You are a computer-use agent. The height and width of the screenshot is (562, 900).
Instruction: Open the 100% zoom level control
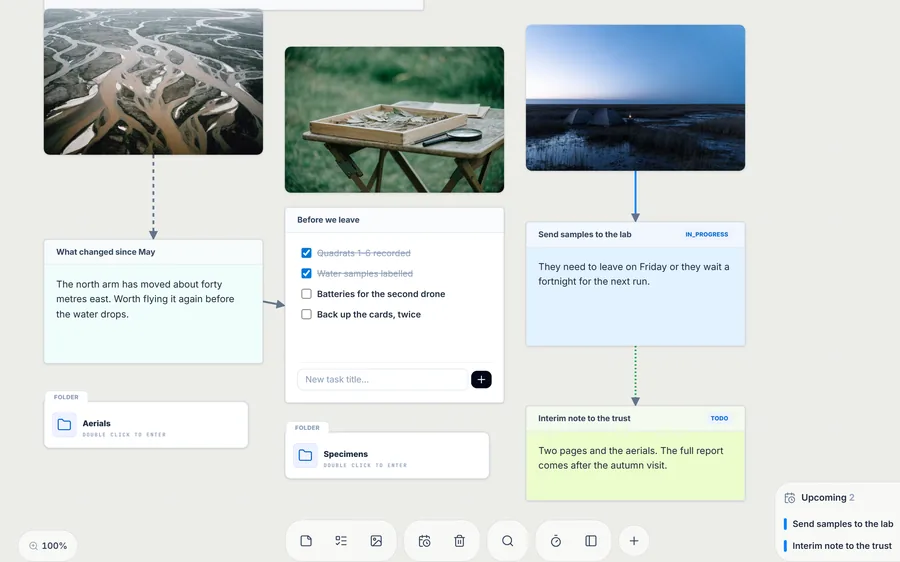(48, 546)
